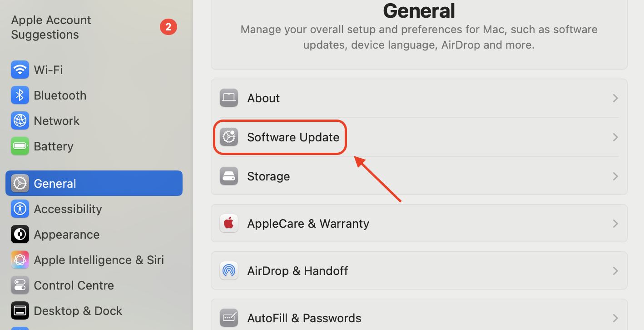The width and height of the screenshot is (644, 330).
Task: Select the Desktop & Dock icon
Action: (20, 310)
